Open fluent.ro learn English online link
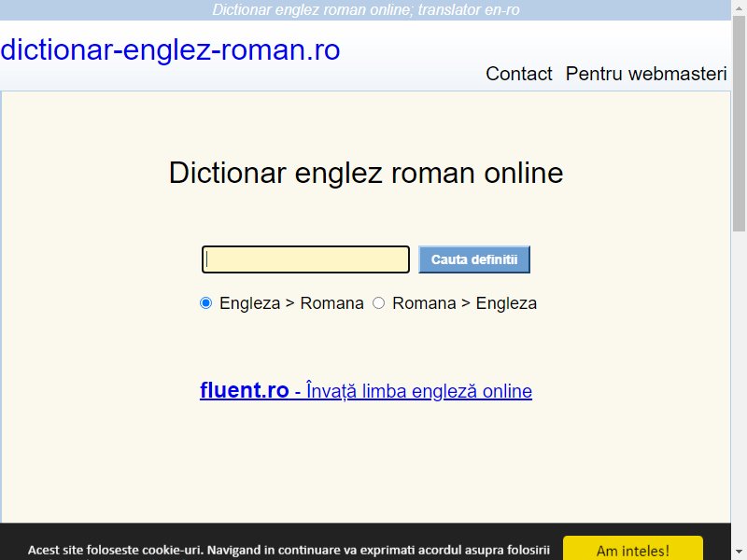This screenshot has height=560, width=747. [366, 390]
